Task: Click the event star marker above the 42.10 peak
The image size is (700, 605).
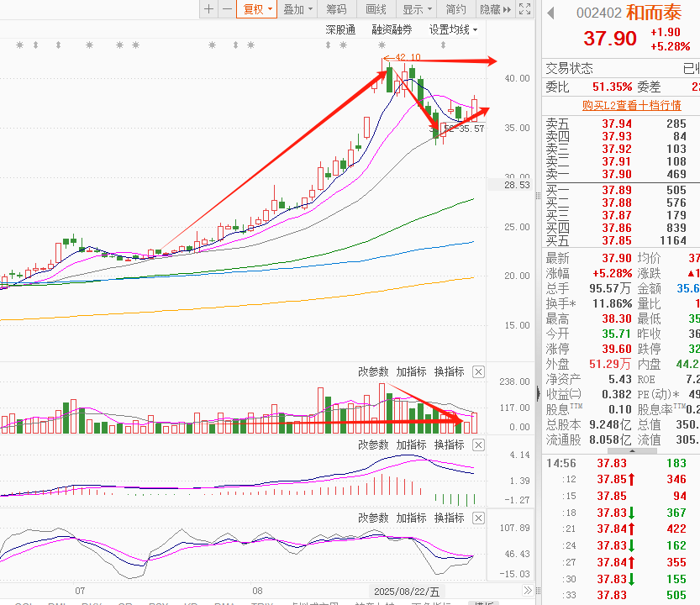Action: point(382,45)
